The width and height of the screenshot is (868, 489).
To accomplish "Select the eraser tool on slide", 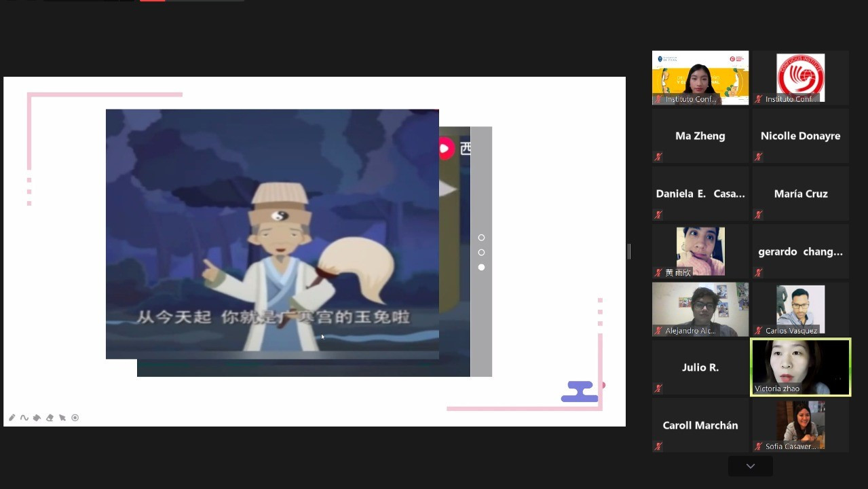I will [x=50, y=418].
